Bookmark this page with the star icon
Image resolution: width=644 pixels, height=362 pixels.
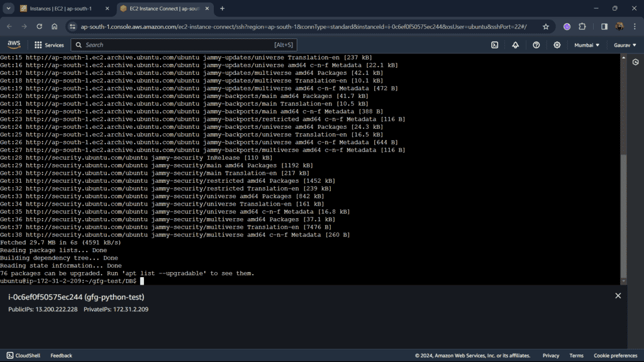(545, 26)
